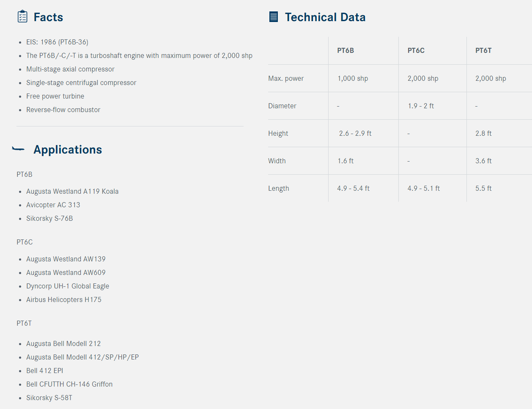Image resolution: width=532 pixels, height=409 pixels.
Task: Click the 4.9 - 5.4 ft length cell
Action: [x=353, y=188]
